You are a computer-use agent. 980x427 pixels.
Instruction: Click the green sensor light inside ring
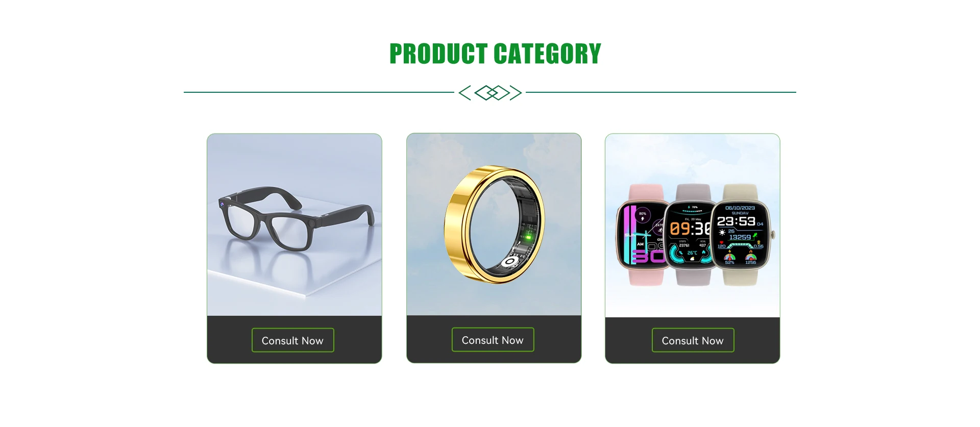tap(528, 237)
